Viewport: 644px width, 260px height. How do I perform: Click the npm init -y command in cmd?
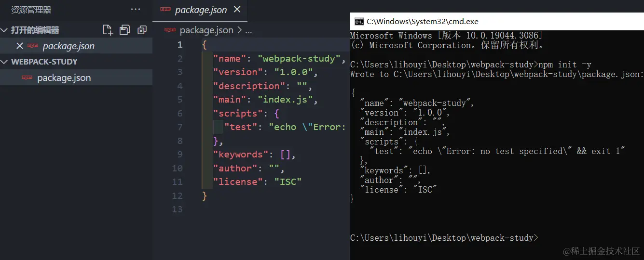click(565, 65)
